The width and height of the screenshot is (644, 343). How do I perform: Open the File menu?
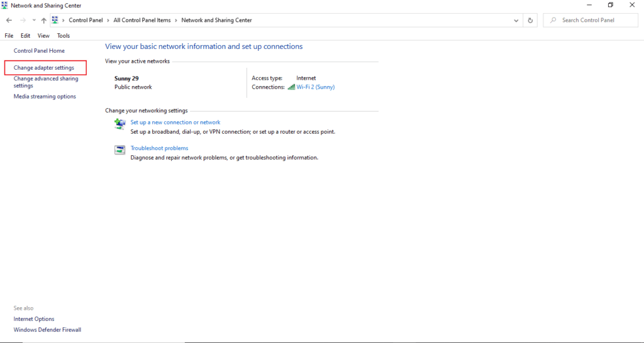9,36
